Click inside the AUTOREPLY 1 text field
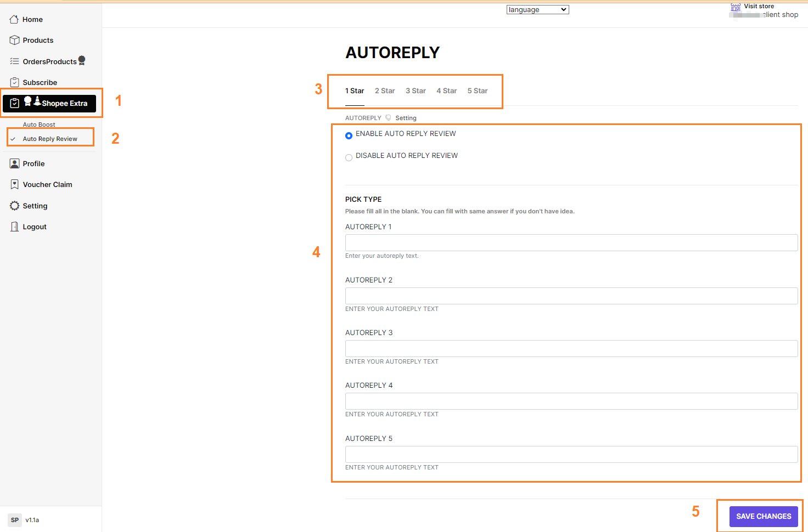Screen dimensions: 808x532 point(571,242)
